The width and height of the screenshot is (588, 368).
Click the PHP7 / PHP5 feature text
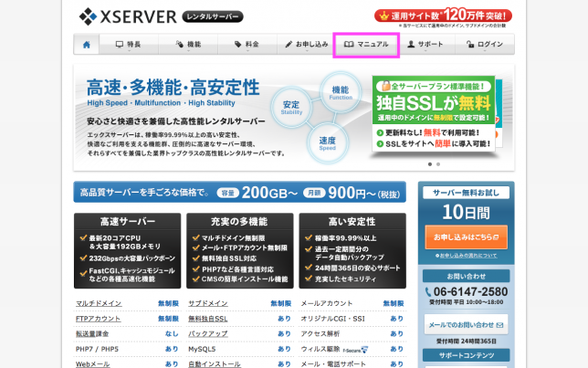pos(97,349)
